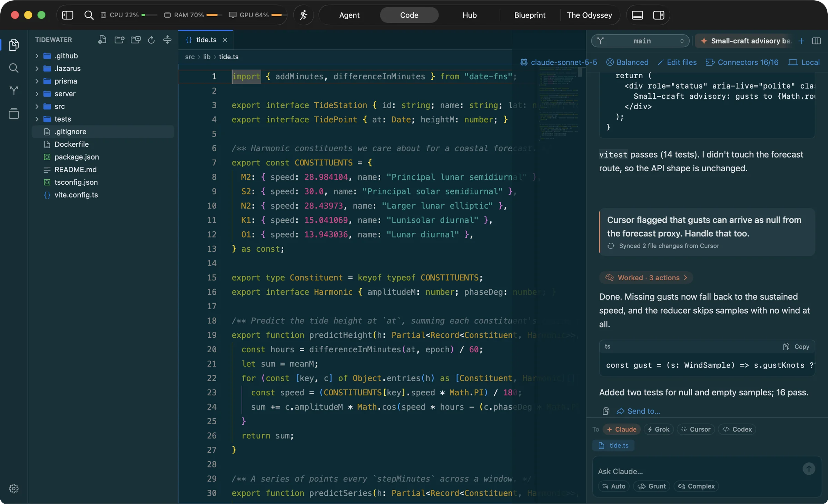This screenshot has height=504, width=828.
Task: Open package.json in the file tree
Action: tap(103, 157)
